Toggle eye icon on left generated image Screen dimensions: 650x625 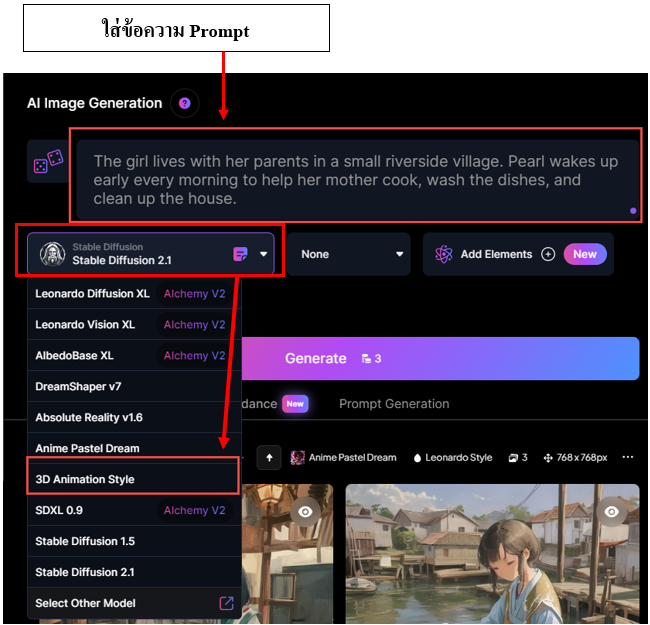(305, 512)
